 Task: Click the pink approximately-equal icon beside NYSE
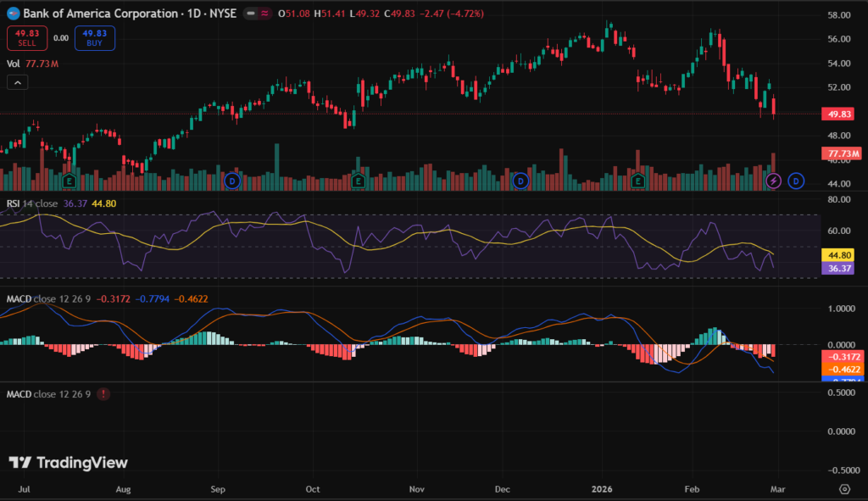[265, 14]
